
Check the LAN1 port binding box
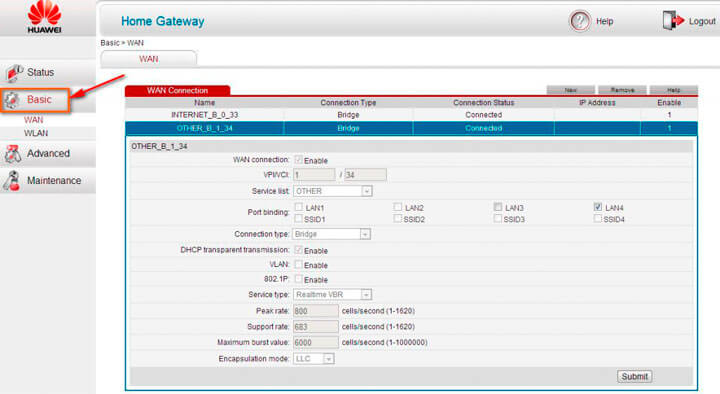[x=298, y=207]
